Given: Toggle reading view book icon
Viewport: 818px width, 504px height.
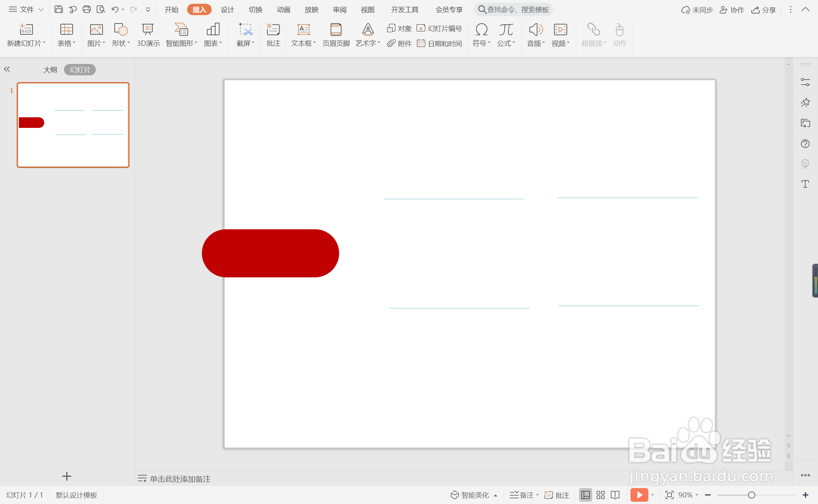Looking at the screenshot, I should (x=615, y=495).
